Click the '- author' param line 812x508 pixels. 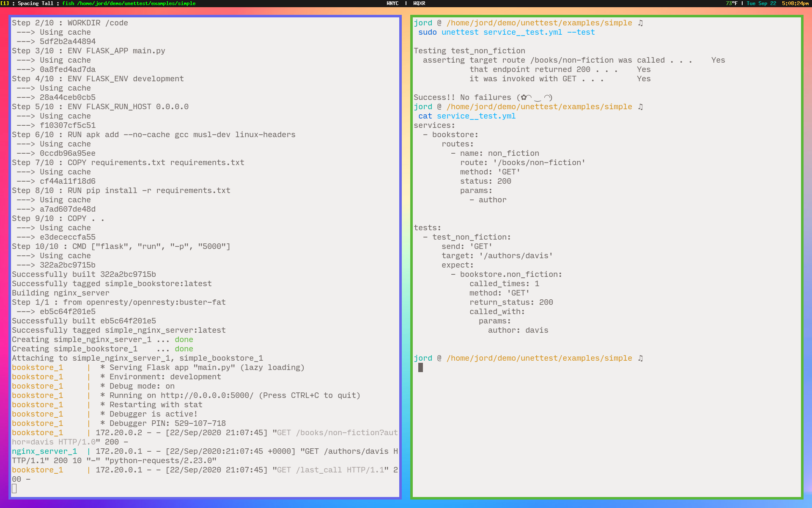coord(488,200)
